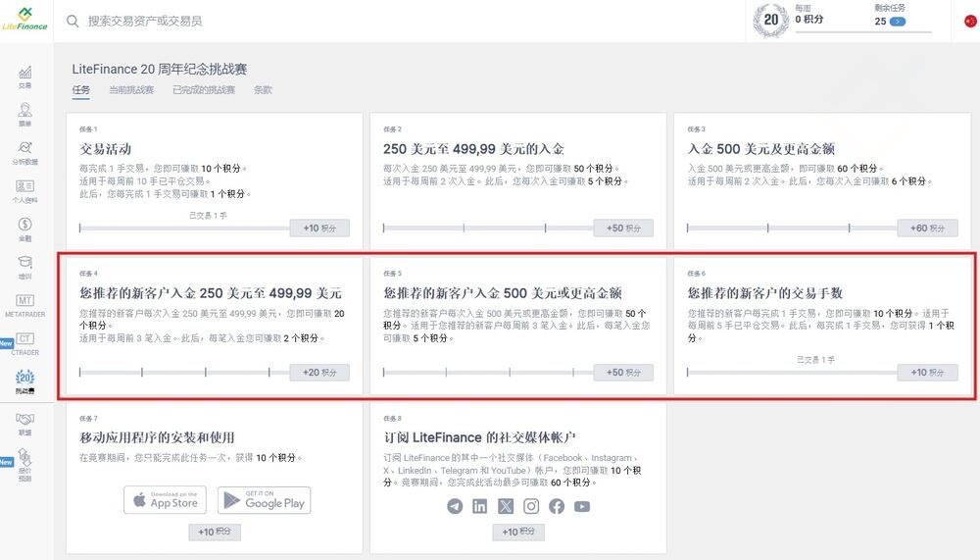Image resolution: width=980 pixels, height=560 pixels.
Task: Click +10 积分 under social media icons
Action: click(518, 532)
